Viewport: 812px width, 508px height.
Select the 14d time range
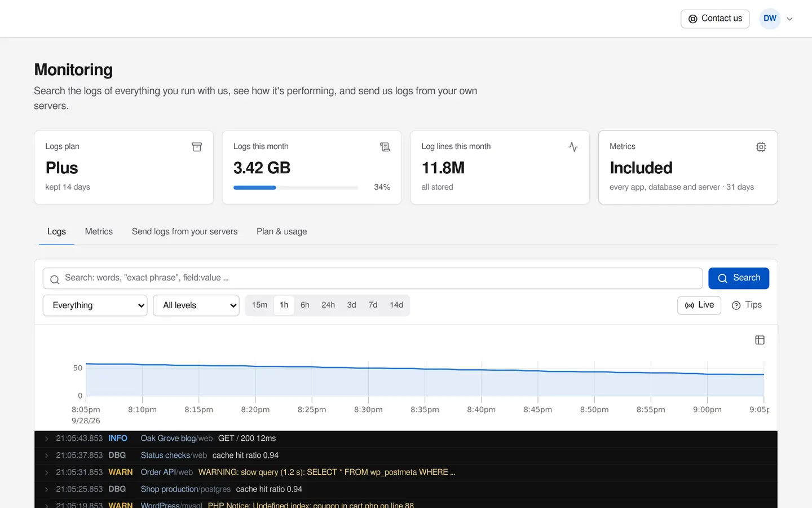pos(396,305)
